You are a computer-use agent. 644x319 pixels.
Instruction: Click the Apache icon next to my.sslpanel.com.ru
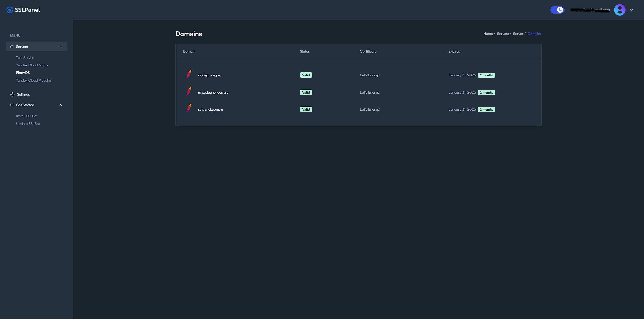pyautogui.click(x=189, y=92)
